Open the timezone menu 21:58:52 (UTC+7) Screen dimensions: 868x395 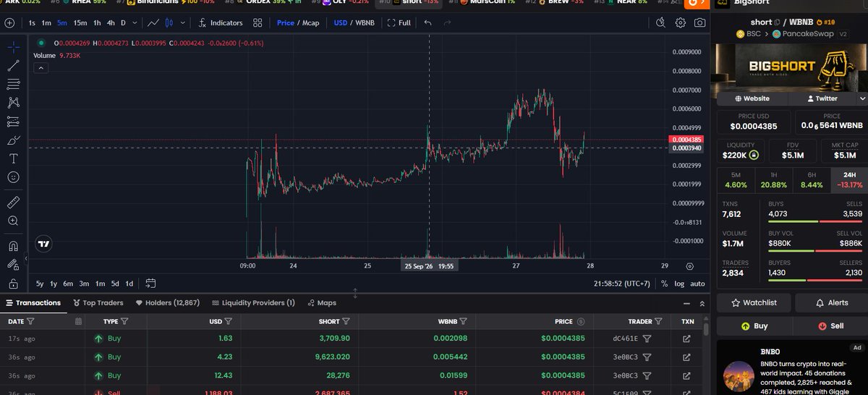(x=623, y=284)
